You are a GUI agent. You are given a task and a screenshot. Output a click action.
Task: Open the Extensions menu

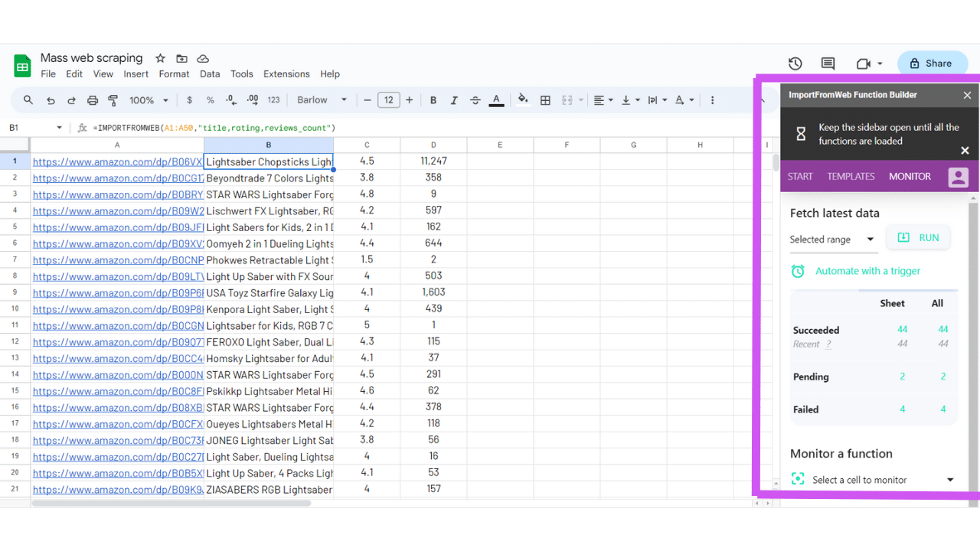point(286,74)
